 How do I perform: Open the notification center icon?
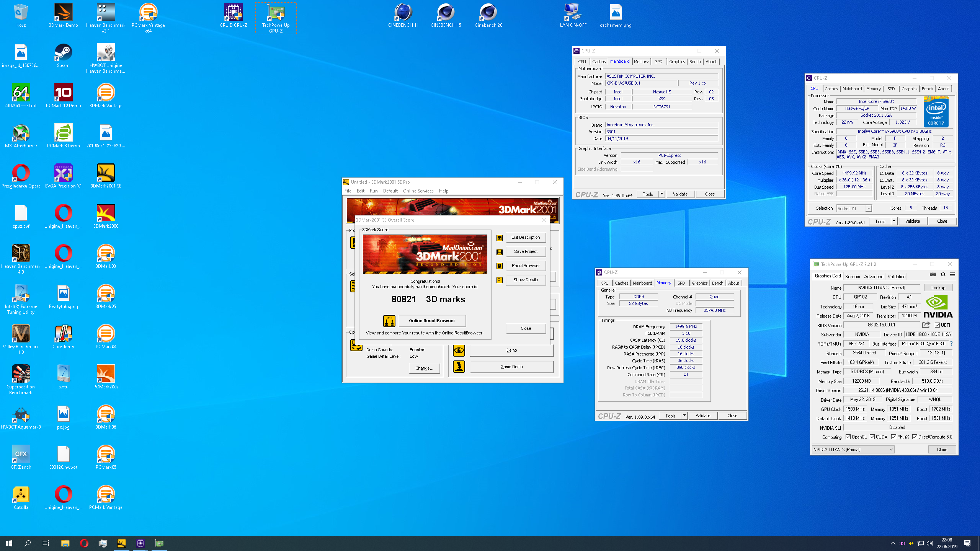click(967, 543)
